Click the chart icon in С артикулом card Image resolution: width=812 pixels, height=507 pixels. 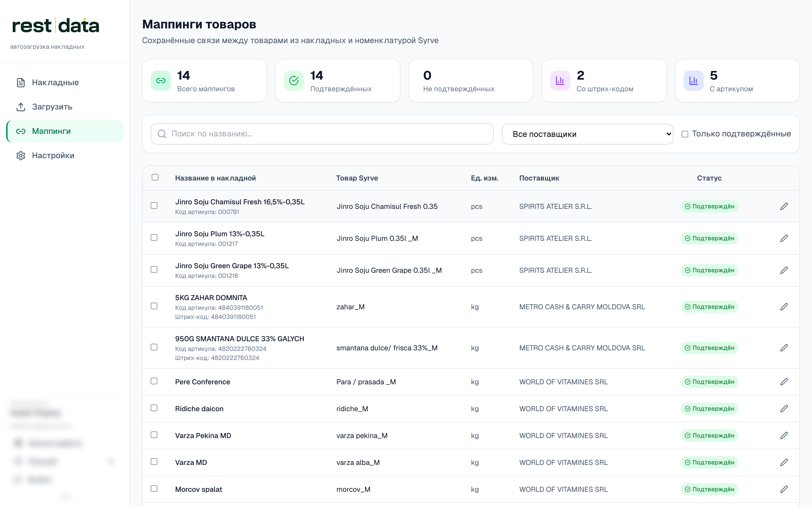(693, 80)
